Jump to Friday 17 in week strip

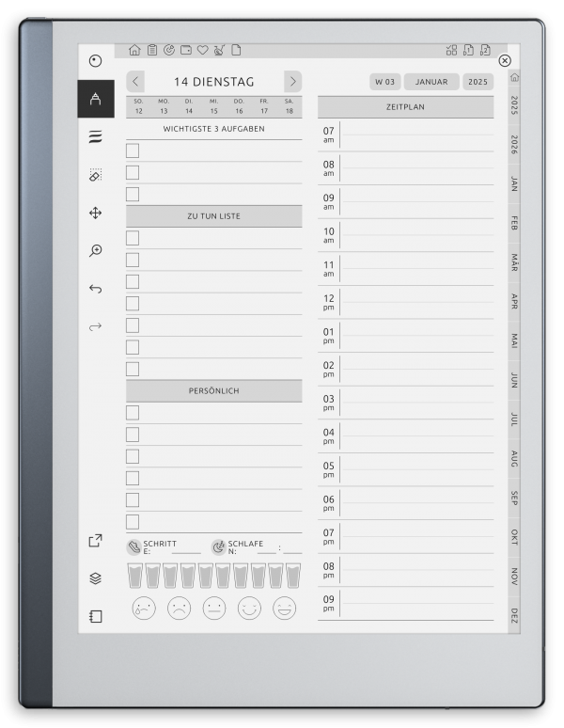click(x=264, y=106)
